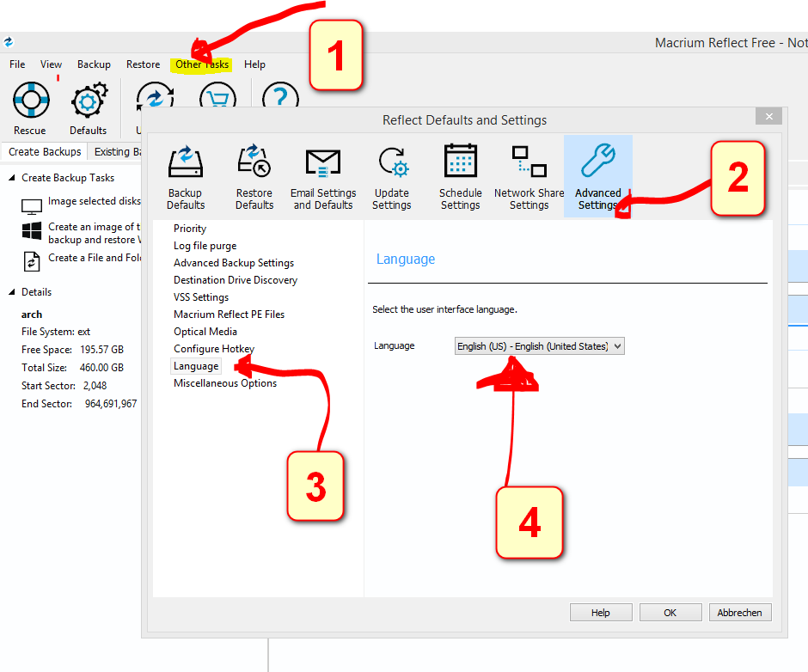Open the Backup menu
This screenshot has height=672, width=808.
click(x=94, y=64)
